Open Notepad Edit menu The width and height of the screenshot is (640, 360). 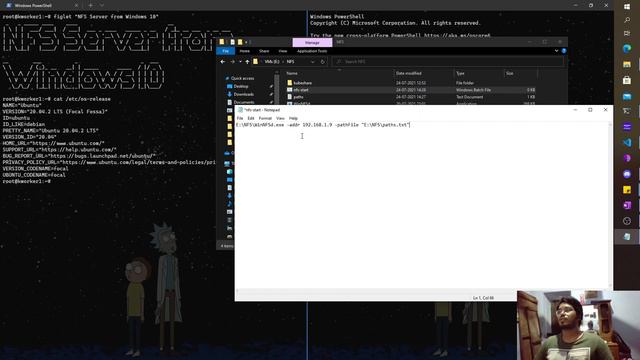pyautogui.click(x=251, y=118)
